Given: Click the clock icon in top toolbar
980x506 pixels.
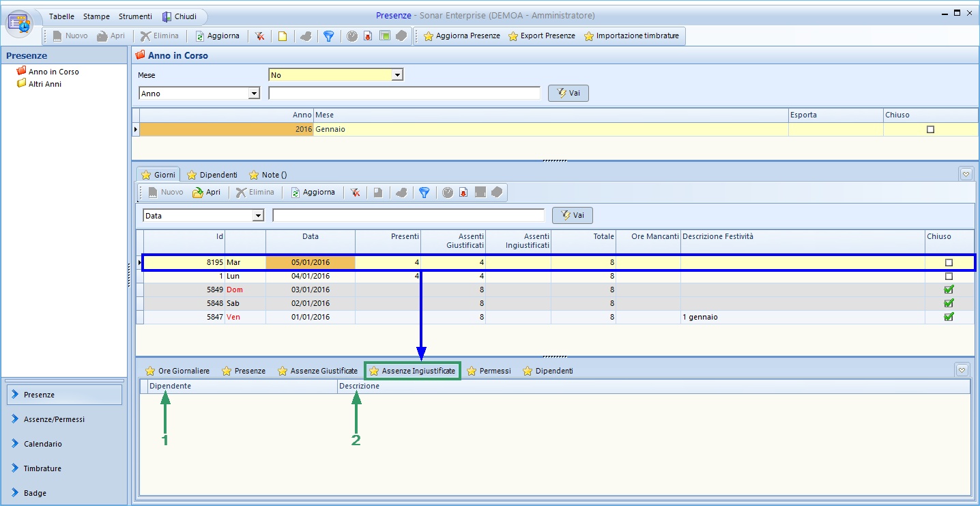Looking at the screenshot, I should coord(352,36).
